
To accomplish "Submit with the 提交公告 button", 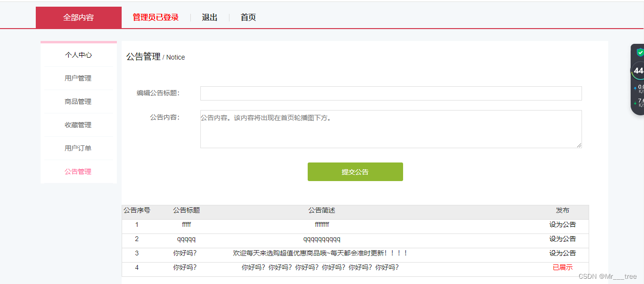I will coord(355,172).
